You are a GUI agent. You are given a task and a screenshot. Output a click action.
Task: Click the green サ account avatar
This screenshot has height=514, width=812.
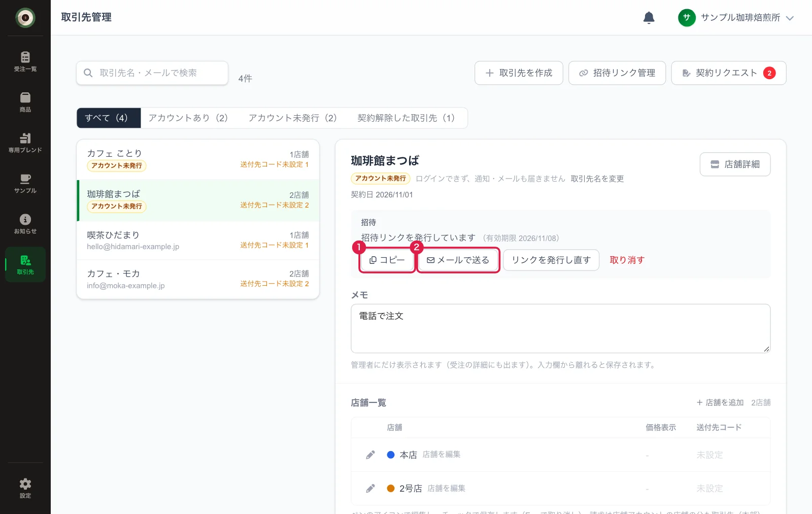tap(687, 18)
